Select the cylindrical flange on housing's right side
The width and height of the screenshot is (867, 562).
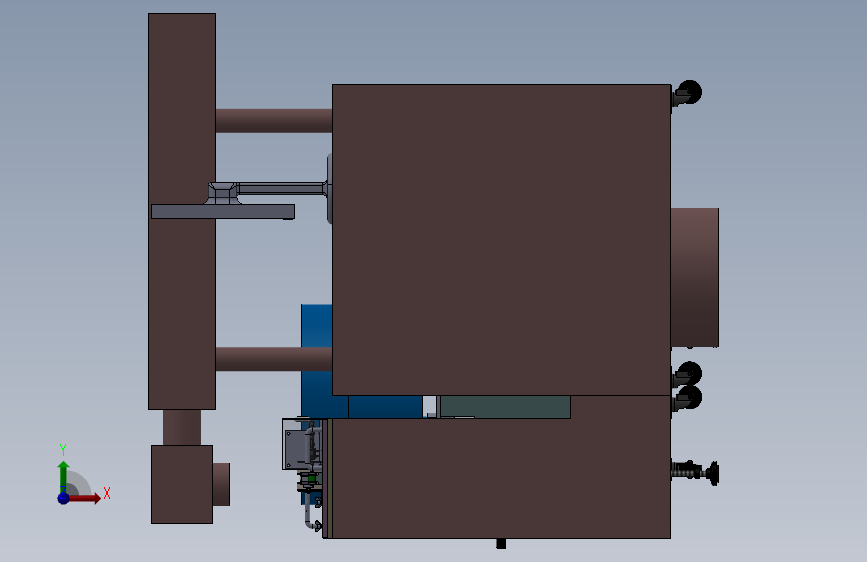(694, 278)
